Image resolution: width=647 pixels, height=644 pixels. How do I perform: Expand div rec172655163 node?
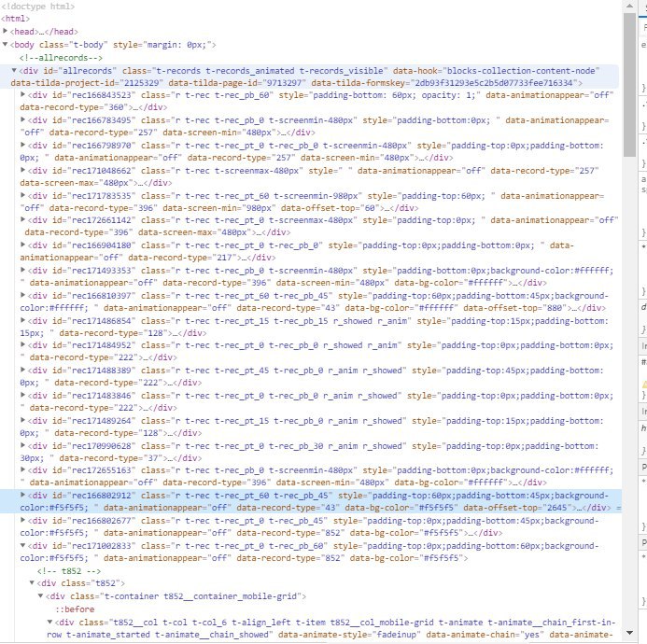click(23, 469)
